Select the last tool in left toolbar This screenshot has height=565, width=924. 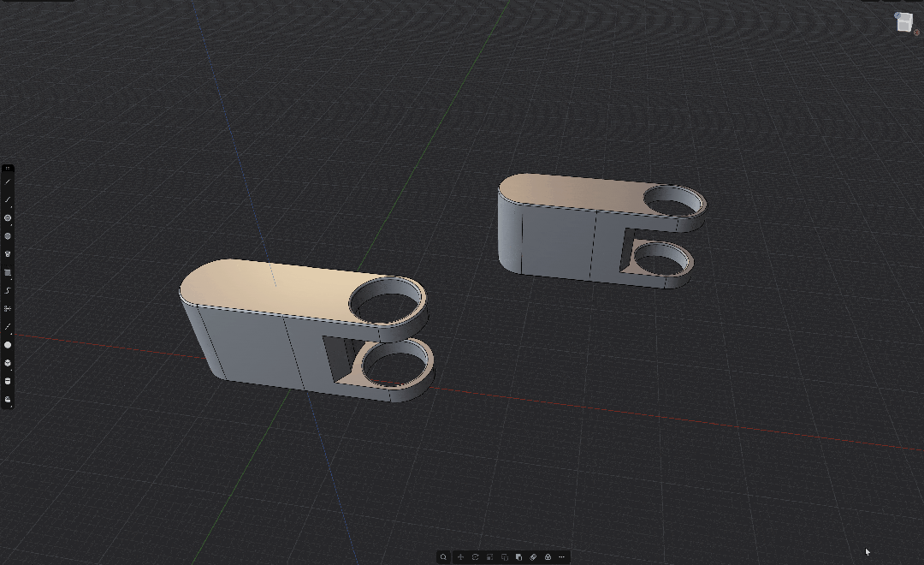click(x=8, y=399)
